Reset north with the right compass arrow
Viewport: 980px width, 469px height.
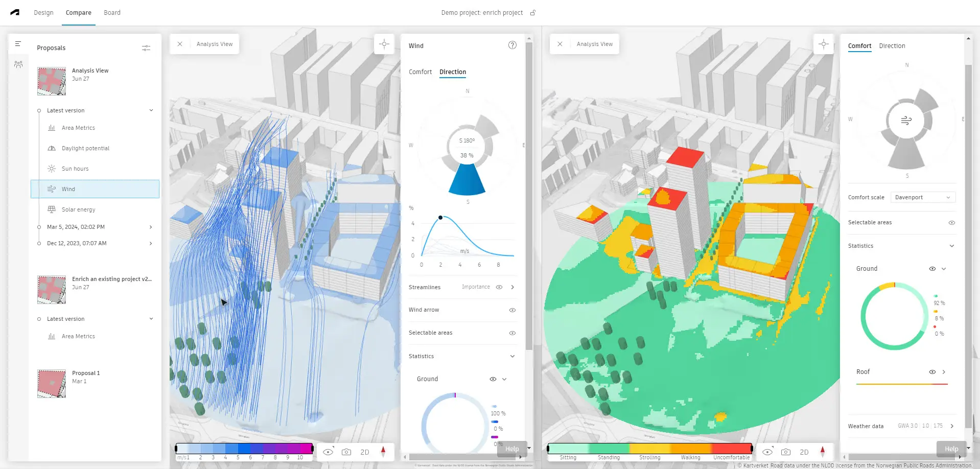pyautogui.click(x=822, y=452)
